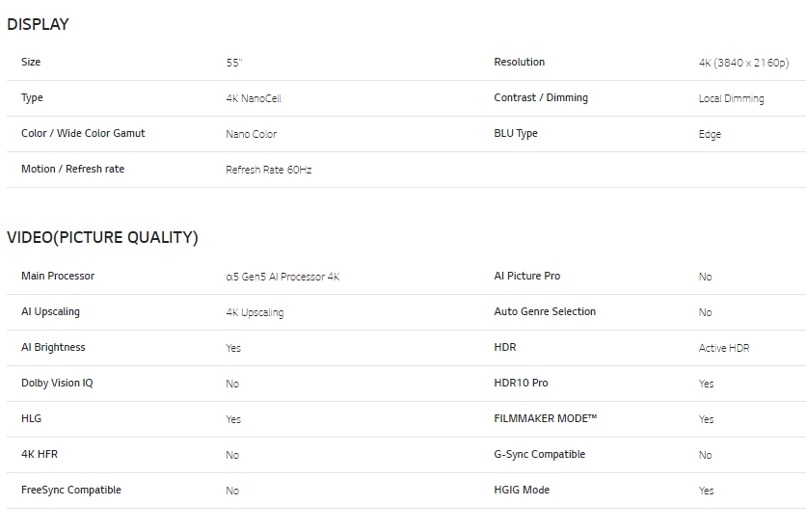This screenshot has width=806, height=532.
Task: Select the FILMMAKER MODE™ label
Action: [x=545, y=418]
